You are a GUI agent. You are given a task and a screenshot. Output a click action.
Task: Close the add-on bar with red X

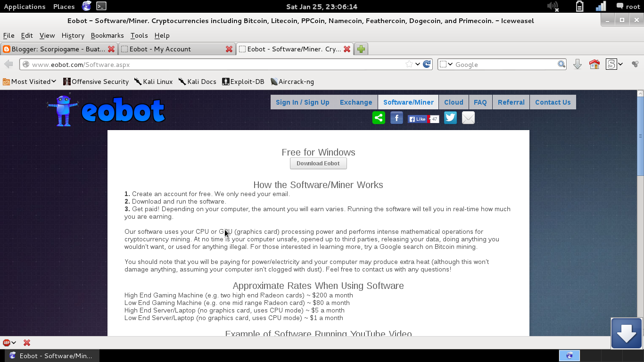click(27, 343)
